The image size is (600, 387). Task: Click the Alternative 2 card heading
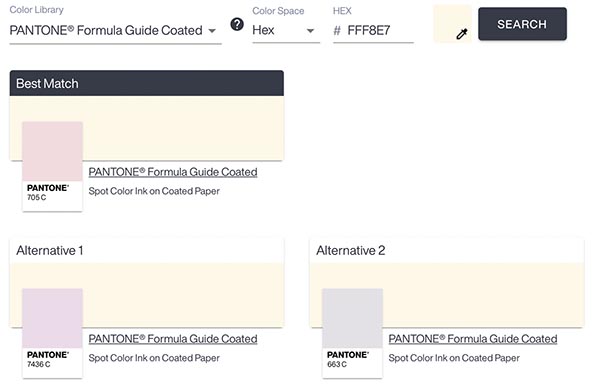(351, 250)
